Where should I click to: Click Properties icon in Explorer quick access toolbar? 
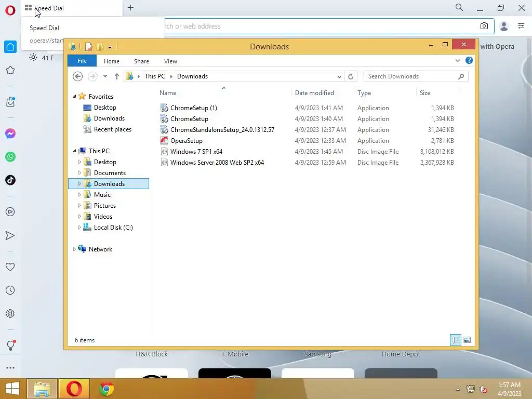88,46
